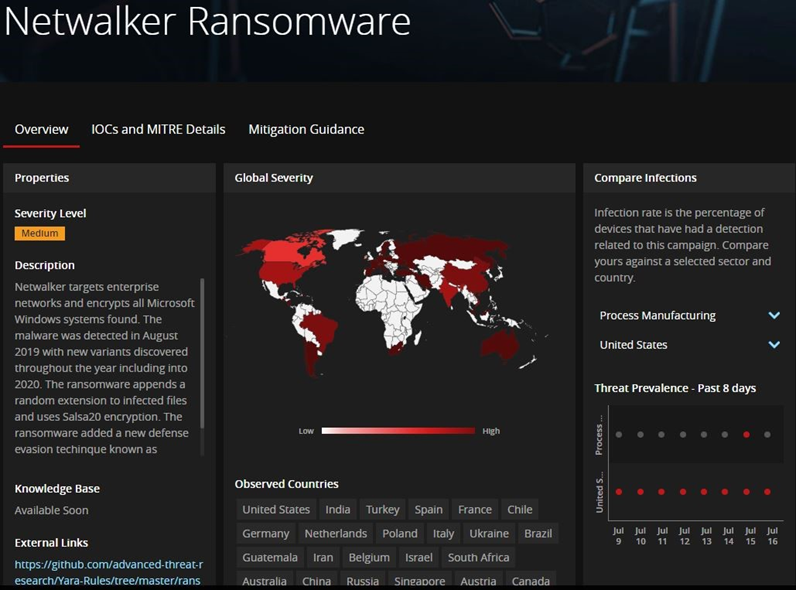This screenshot has height=590, width=796.
Task: Click the United States observed country tag
Action: [276, 509]
